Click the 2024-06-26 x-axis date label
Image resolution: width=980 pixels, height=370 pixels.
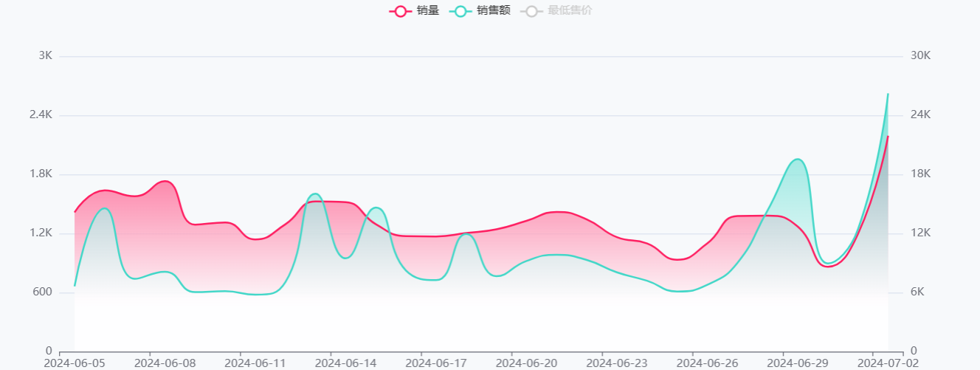707,363
